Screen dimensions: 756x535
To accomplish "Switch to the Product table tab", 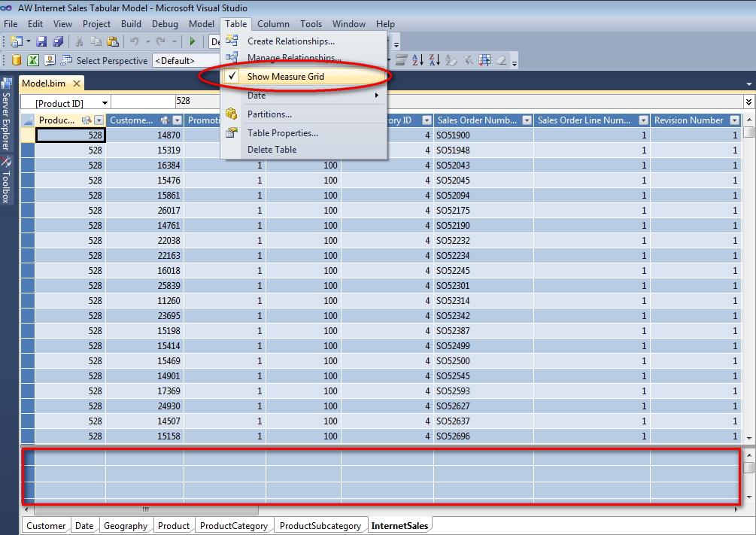I will tap(174, 525).
